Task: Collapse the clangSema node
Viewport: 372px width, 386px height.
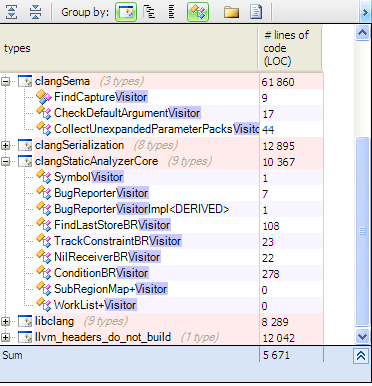Action: coord(5,81)
